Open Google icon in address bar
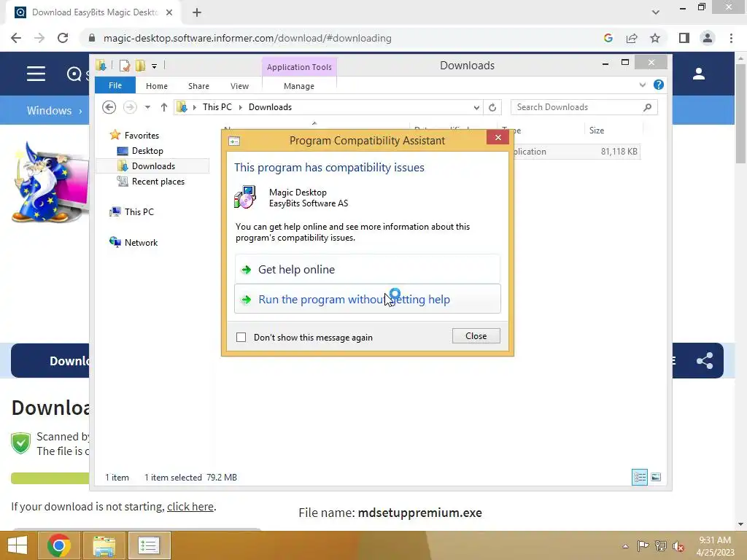 point(608,38)
